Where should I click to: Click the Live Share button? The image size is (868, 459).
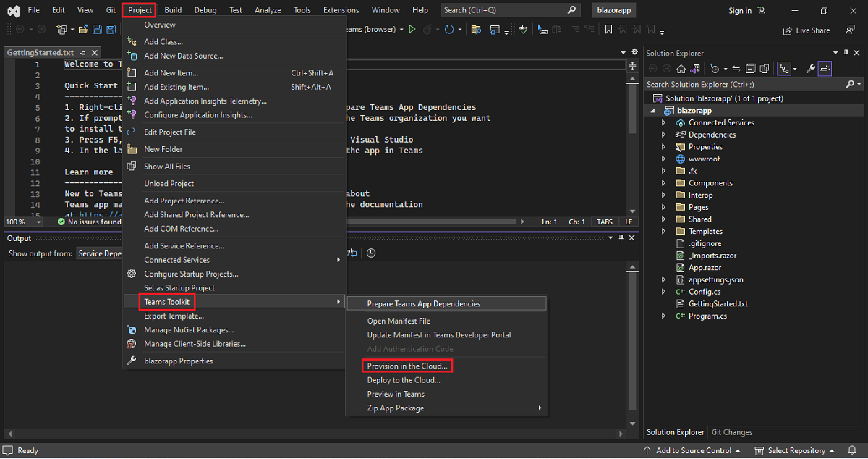click(806, 30)
